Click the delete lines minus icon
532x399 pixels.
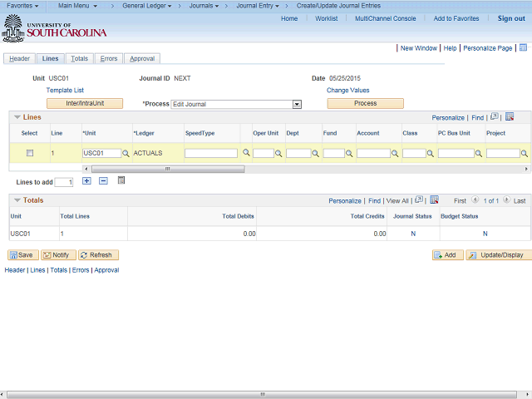(x=103, y=181)
